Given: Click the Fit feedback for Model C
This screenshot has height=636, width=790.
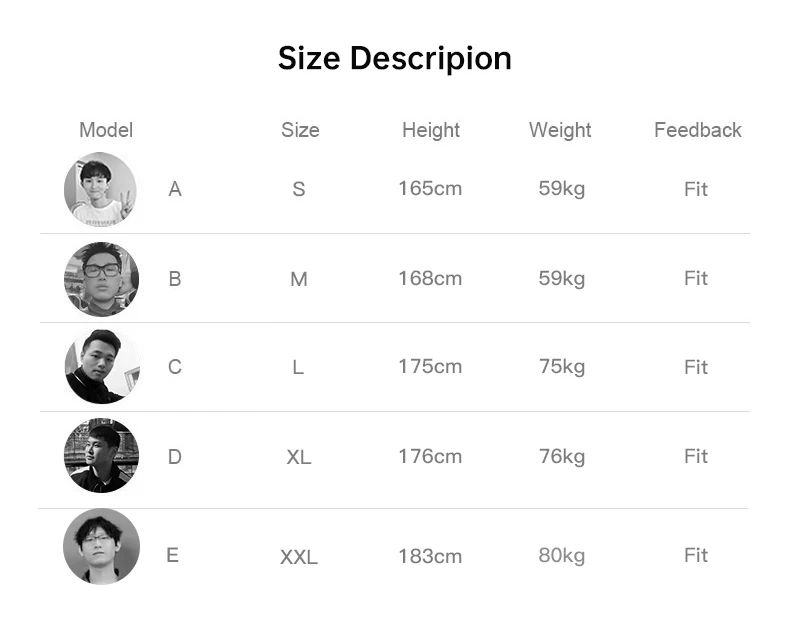Looking at the screenshot, I should click(x=696, y=367).
